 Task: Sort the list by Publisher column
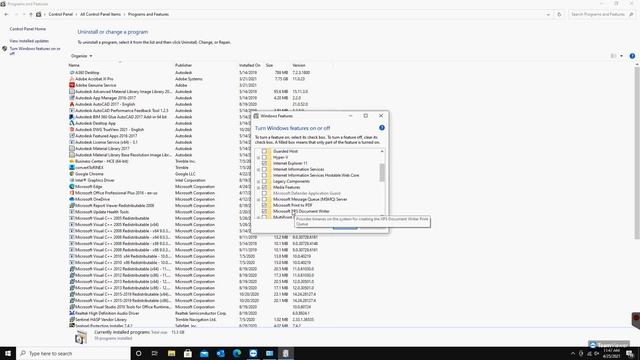coord(184,65)
